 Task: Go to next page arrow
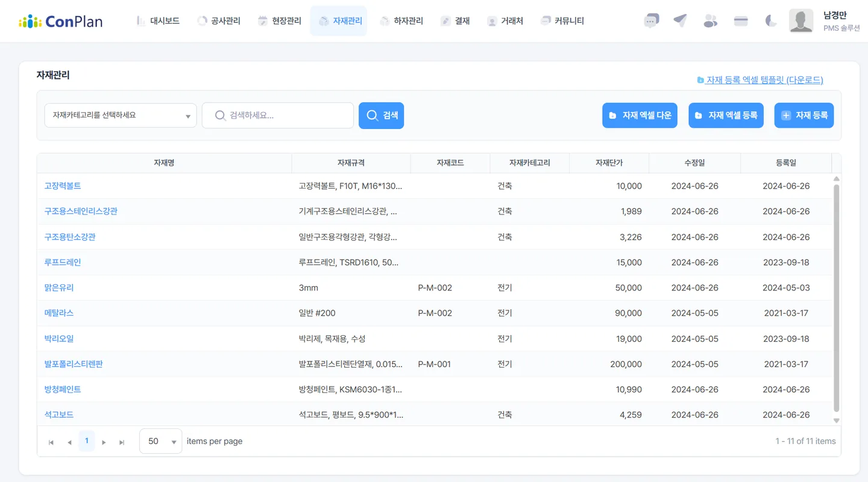tap(104, 442)
